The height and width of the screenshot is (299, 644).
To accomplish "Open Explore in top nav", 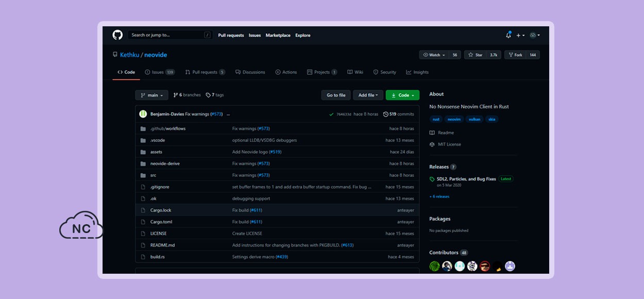I will [x=303, y=35].
